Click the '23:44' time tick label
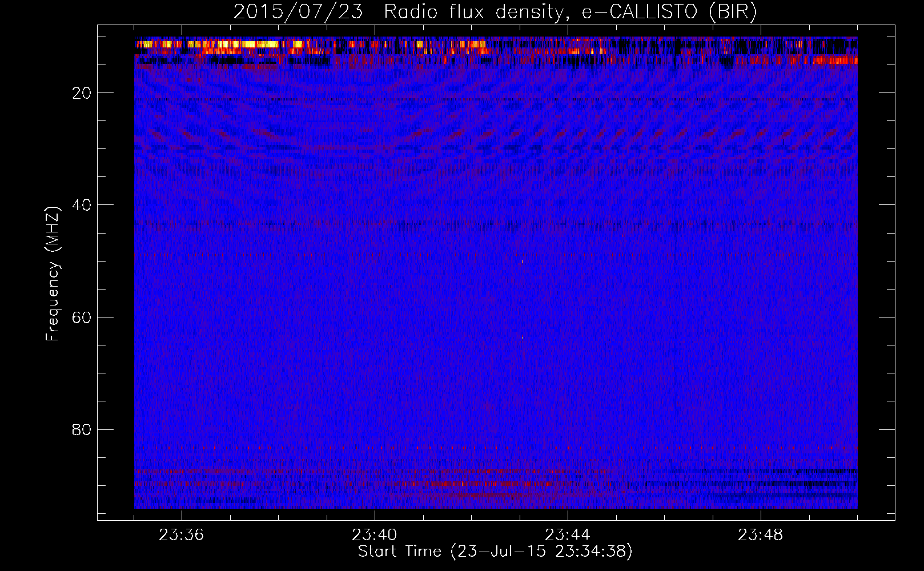924x571 pixels. point(568,535)
